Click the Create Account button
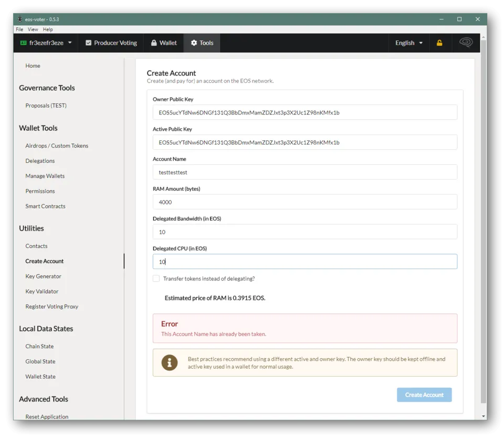504x437 pixels. (424, 395)
